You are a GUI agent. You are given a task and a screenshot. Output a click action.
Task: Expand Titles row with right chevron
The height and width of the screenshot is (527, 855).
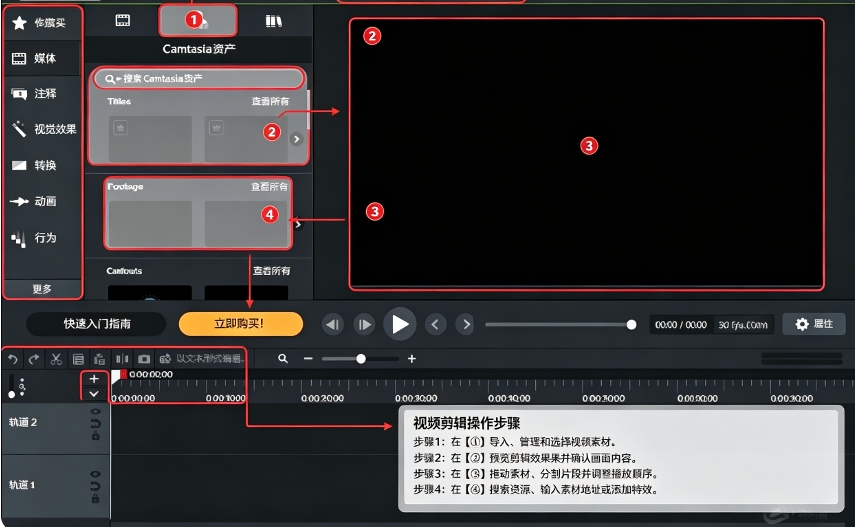tap(296, 139)
